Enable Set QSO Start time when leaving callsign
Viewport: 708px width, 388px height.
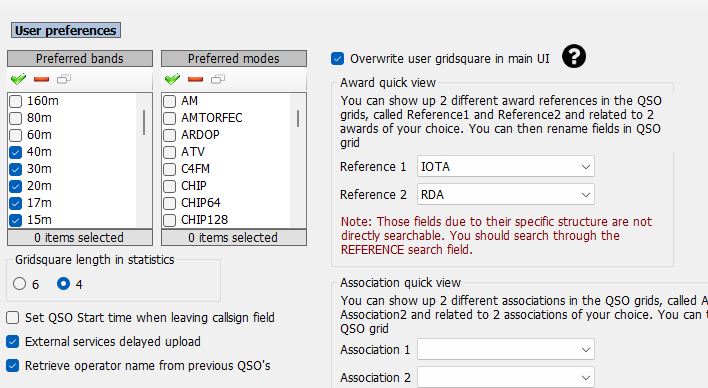13,318
